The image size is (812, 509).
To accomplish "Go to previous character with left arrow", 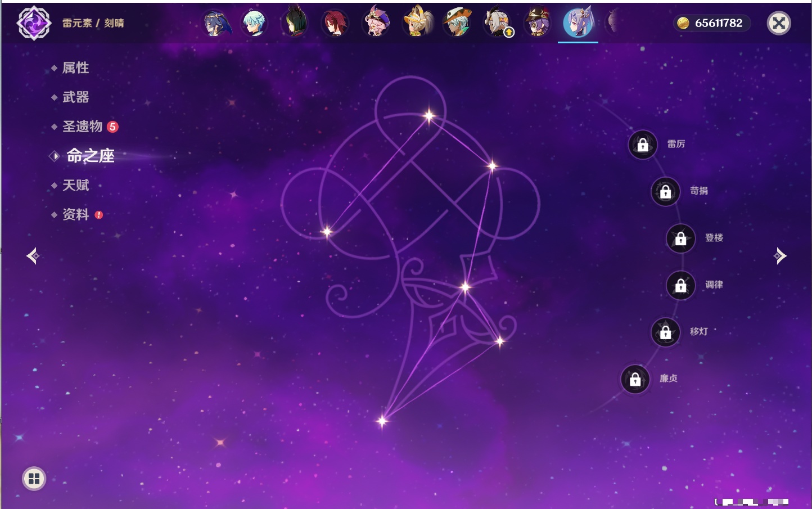I will [33, 256].
